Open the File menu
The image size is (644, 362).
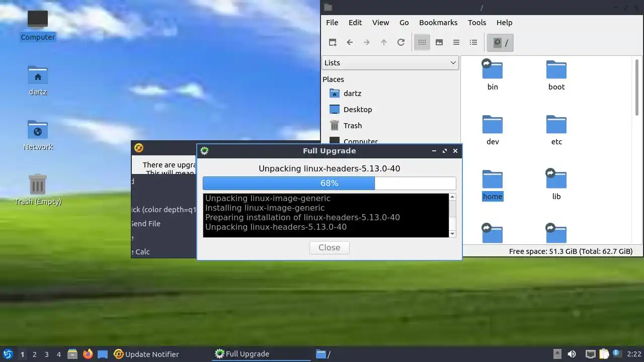[332, 22]
